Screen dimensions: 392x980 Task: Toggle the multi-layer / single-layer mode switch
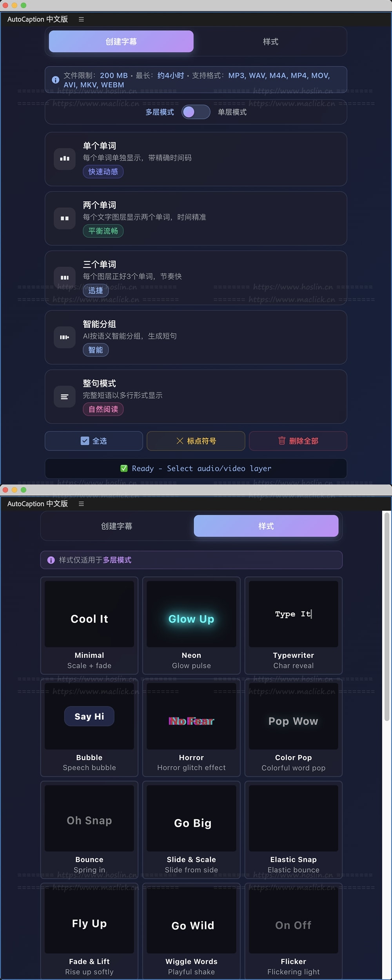click(196, 112)
